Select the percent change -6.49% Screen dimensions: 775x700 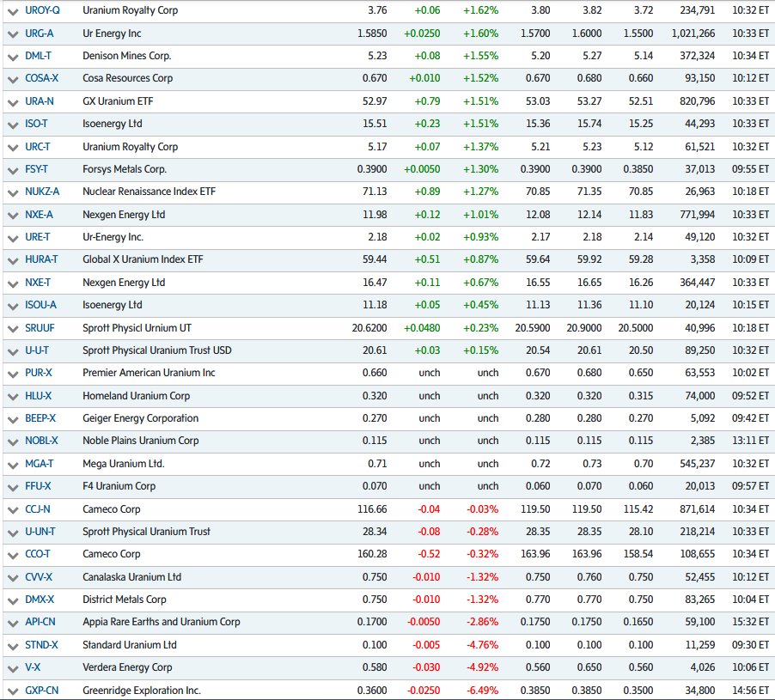482,690
